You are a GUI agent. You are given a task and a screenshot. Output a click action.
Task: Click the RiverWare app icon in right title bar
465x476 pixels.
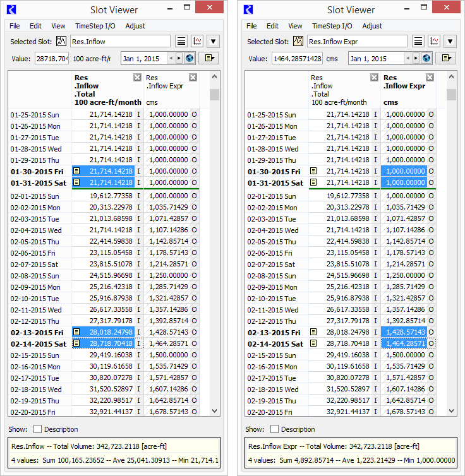tap(248, 9)
